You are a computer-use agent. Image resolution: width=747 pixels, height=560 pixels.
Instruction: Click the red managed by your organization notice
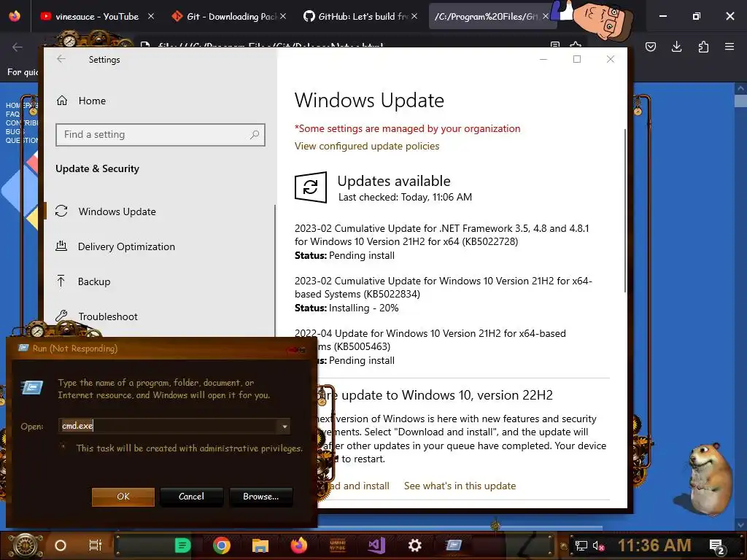coord(407,128)
